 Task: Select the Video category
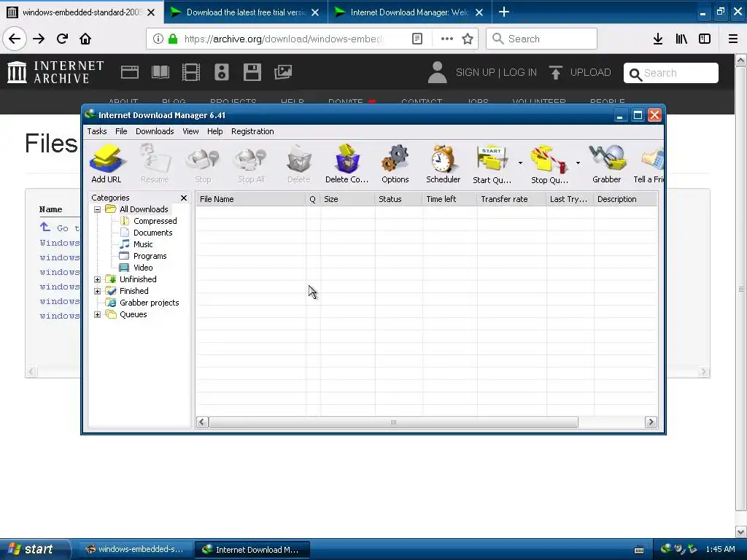(143, 268)
